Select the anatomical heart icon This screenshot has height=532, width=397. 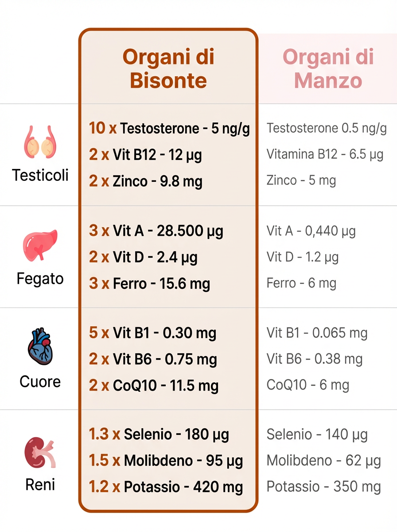coord(40,347)
